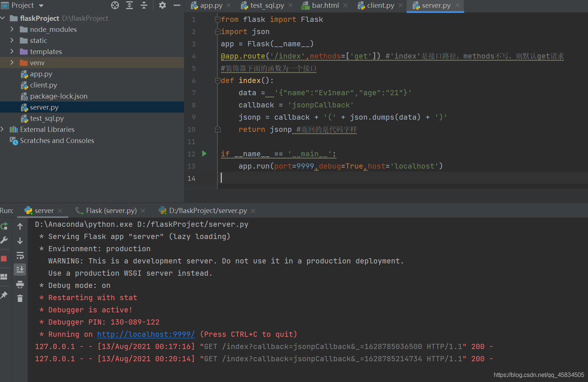Screen dimensions: 588x382
Task: Pin the run tab with pin icon
Action: (4, 295)
